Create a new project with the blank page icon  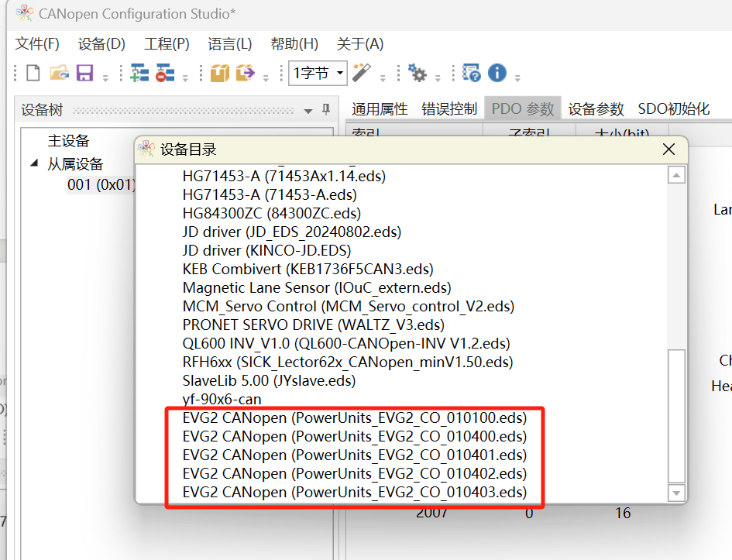pyautogui.click(x=33, y=73)
